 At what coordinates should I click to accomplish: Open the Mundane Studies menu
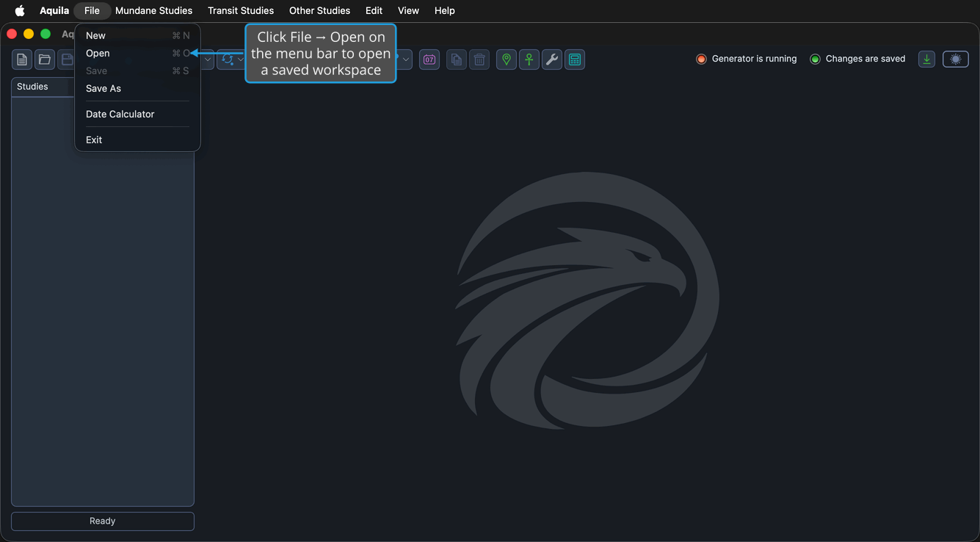tap(153, 10)
